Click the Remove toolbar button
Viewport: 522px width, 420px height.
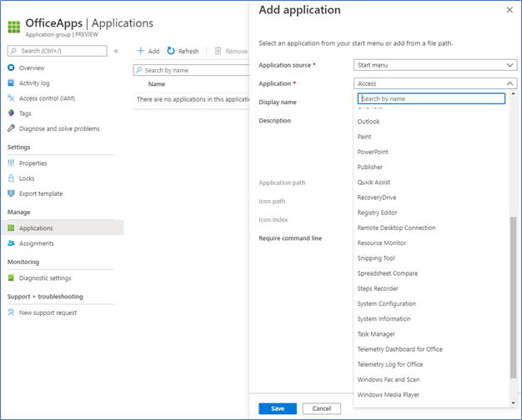coord(231,51)
